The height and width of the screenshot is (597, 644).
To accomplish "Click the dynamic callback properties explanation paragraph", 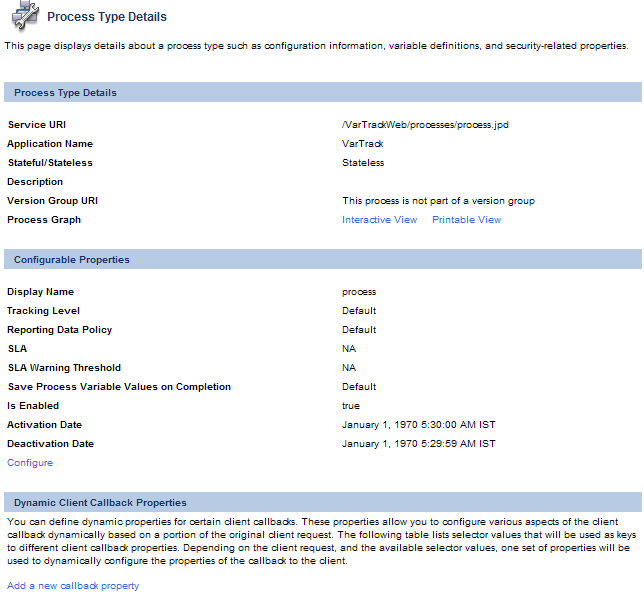I will 322,541.
